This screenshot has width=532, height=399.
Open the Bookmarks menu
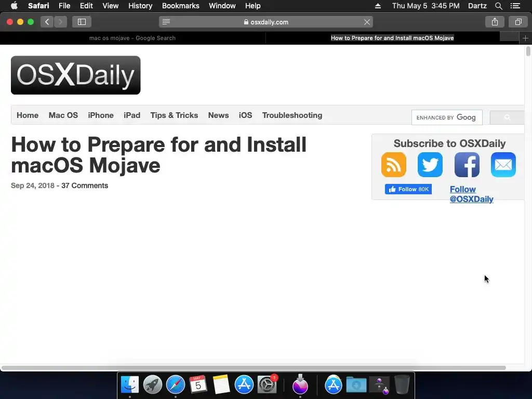click(x=180, y=6)
